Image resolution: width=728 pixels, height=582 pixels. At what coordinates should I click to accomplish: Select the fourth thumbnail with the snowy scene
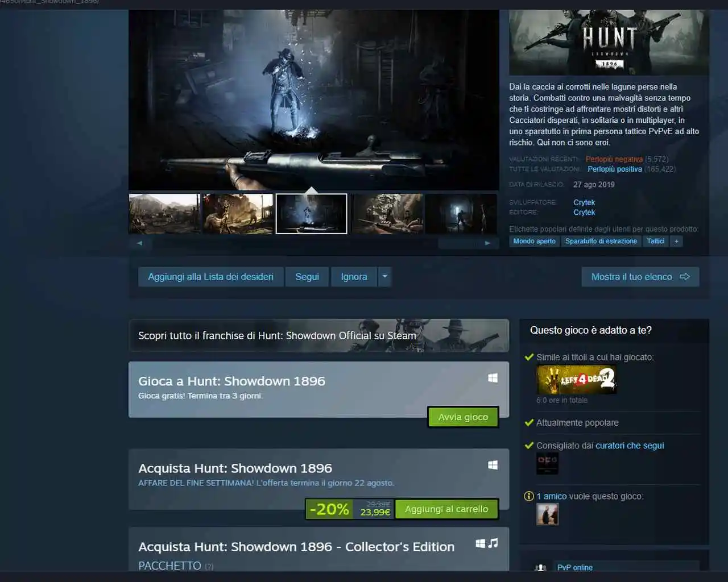pos(387,214)
